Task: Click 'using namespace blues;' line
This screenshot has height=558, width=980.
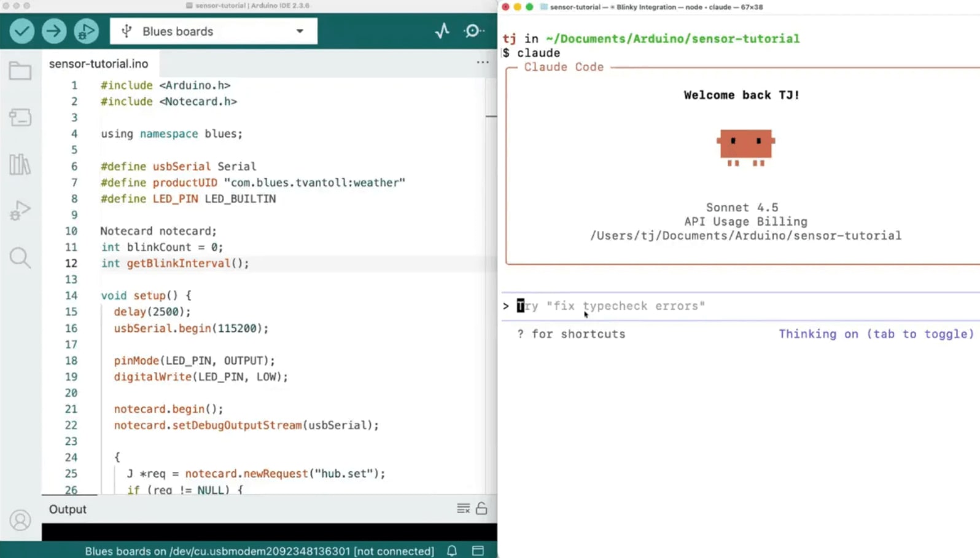Action: (172, 133)
